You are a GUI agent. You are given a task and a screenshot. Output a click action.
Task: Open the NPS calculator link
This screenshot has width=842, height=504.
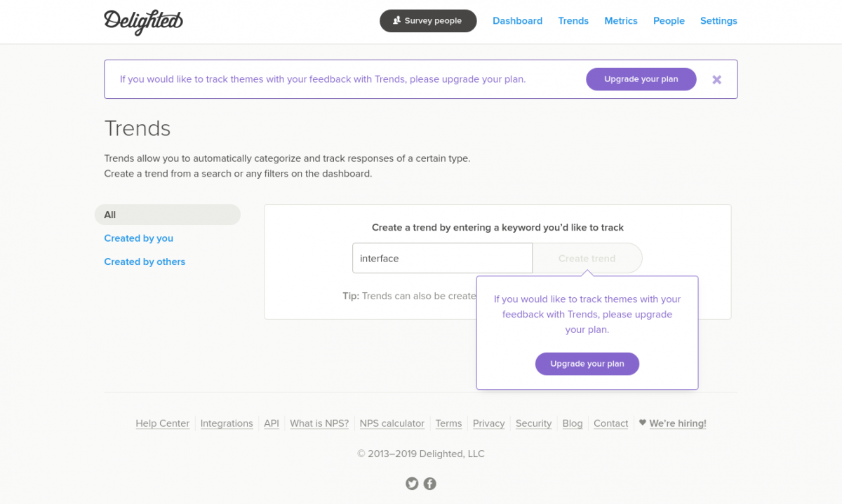click(x=392, y=423)
